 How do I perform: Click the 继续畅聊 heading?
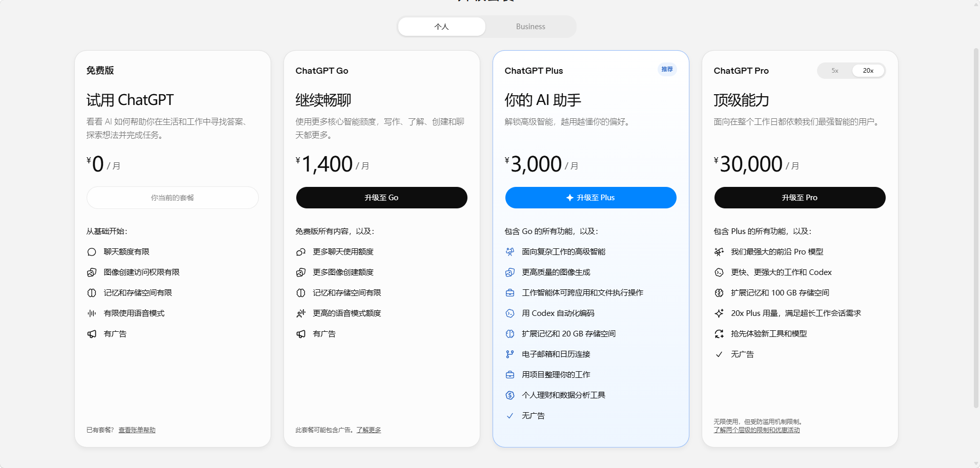click(x=323, y=100)
